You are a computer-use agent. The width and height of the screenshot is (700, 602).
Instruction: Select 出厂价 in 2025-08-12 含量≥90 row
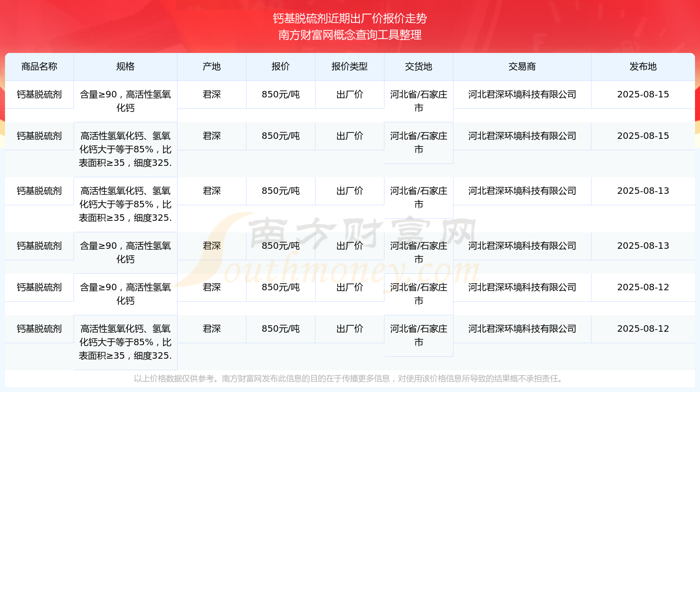pyautogui.click(x=350, y=287)
